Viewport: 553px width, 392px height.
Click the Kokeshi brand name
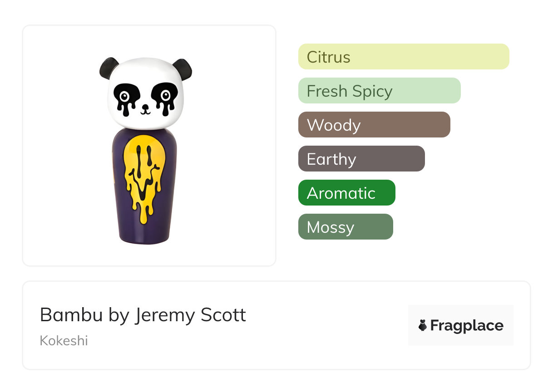click(64, 340)
